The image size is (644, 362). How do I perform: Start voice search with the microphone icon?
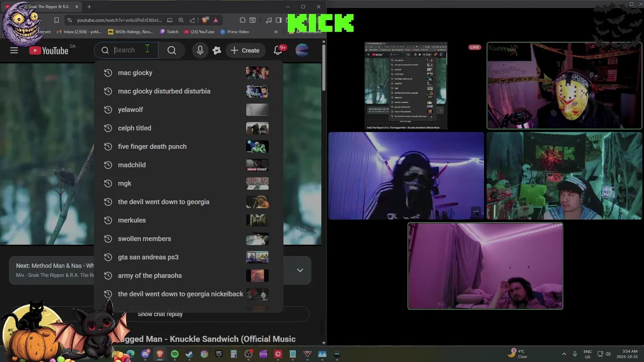[x=200, y=50]
